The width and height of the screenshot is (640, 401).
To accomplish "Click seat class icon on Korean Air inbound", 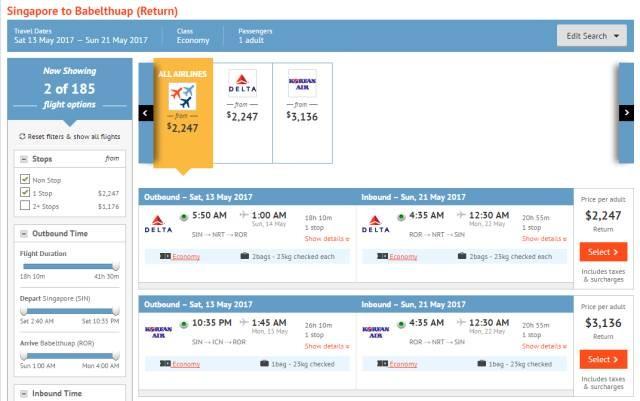I will click(x=382, y=363).
